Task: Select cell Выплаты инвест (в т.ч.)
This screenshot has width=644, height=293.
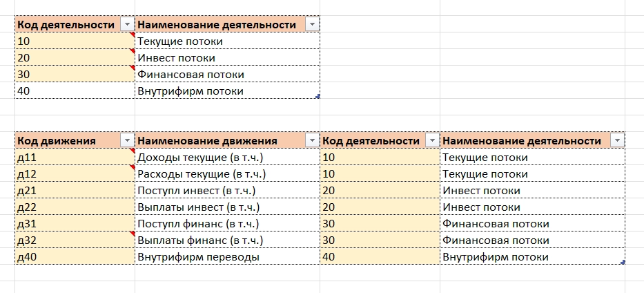Action: pyautogui.click(x=228, y=207)
